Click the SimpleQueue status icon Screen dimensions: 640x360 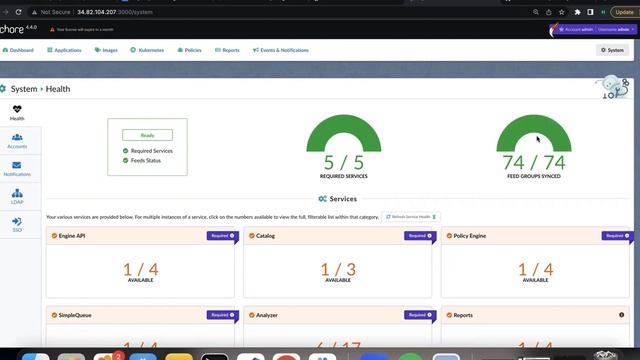54,315
